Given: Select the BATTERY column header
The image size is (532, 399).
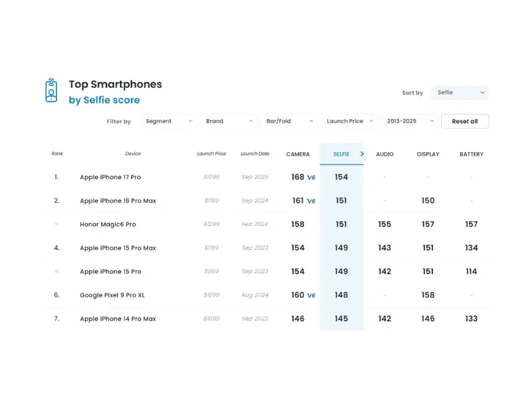Looking at the screenshot, I should [471, 154].
